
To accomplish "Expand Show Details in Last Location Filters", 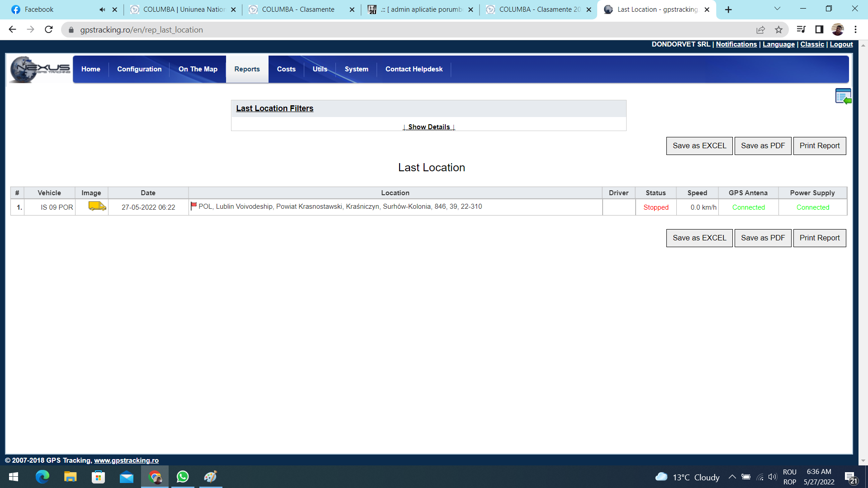I will coord(429,127).
